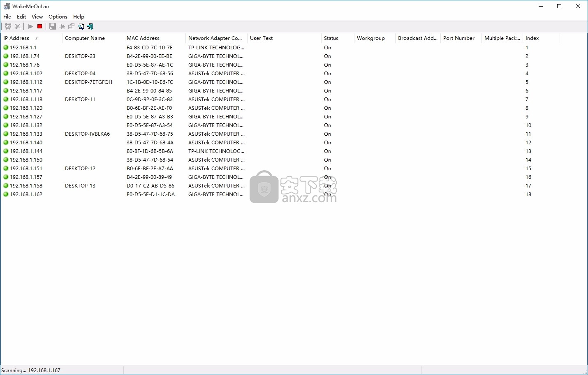Minimize the WakeMeOnLan window
Viewport: 588px width, 375px height.
coord(541,6)
